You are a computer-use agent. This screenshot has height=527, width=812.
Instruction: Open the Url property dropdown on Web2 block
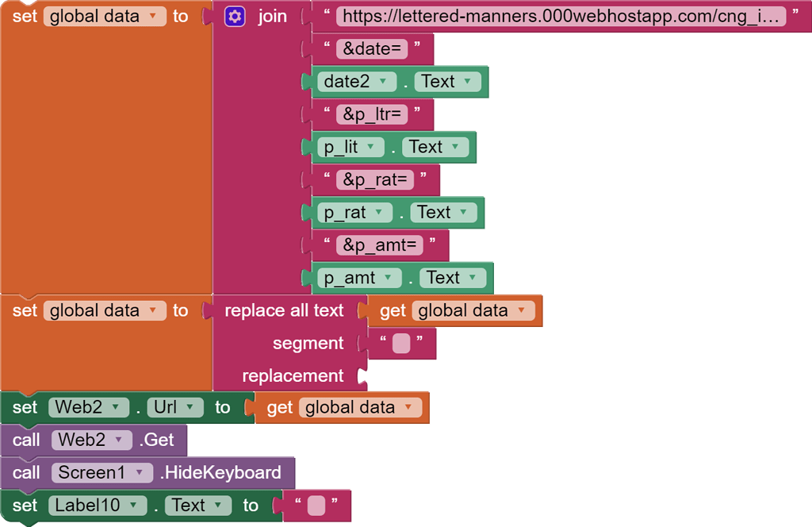[x=175, y=407]
